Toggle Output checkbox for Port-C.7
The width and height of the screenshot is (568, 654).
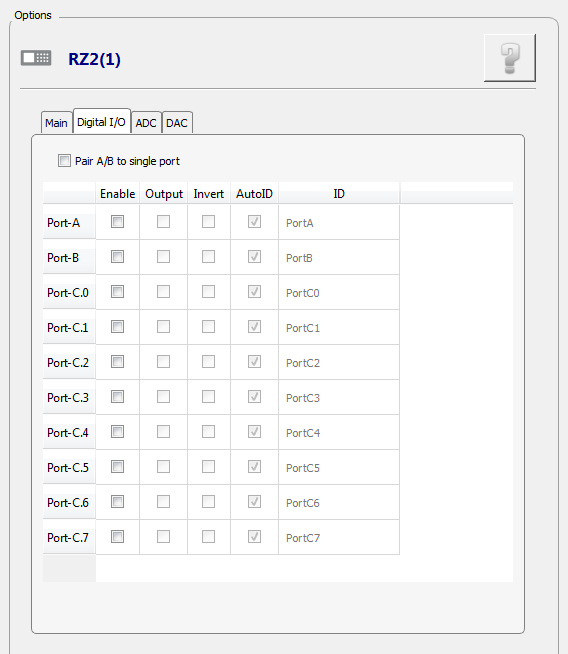(163, 537)
